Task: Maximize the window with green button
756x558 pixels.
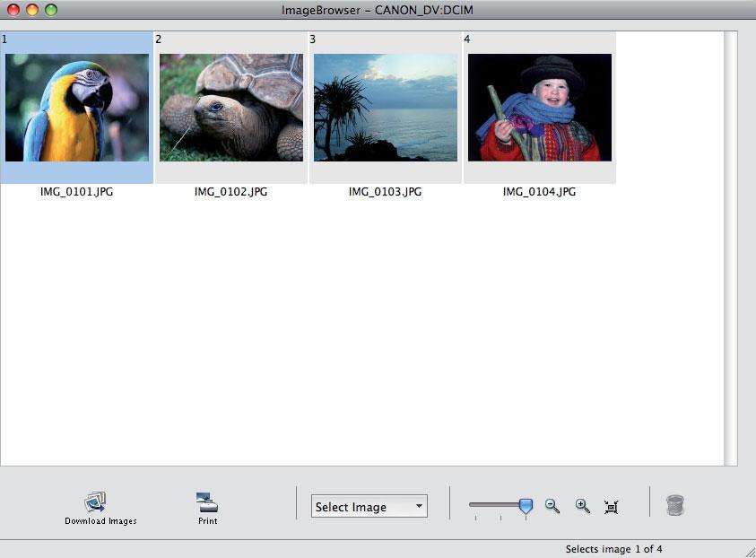Action: point(51,10)
